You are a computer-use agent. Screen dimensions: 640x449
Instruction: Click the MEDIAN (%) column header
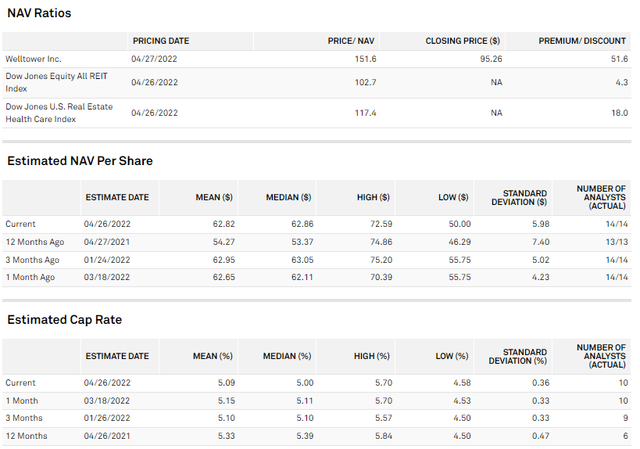click(287, 356)
